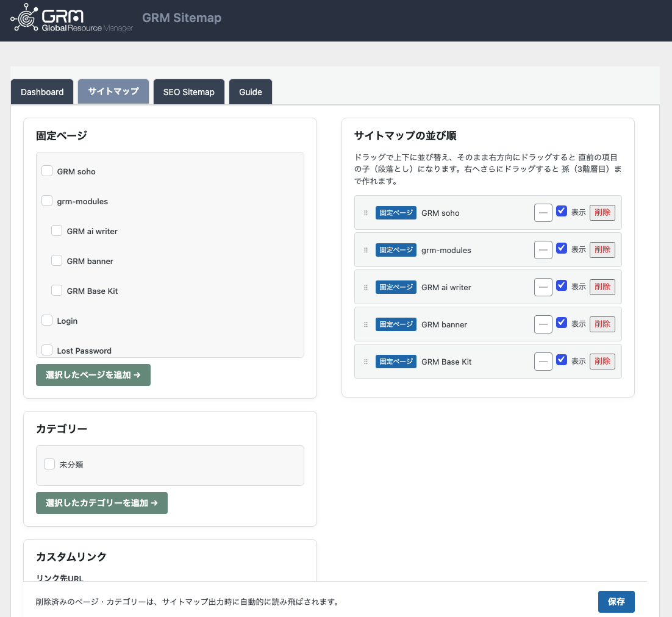This screenshot has height=617, width=672.
Task: Grab the drag handle for GRM banner row
Action: point(365,324)
